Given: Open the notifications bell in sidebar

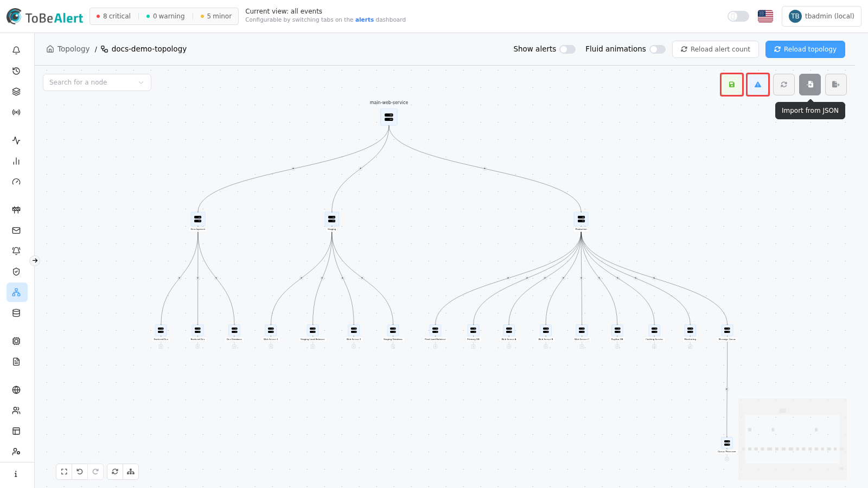Looking at the screenshot, I should point(16,50).
